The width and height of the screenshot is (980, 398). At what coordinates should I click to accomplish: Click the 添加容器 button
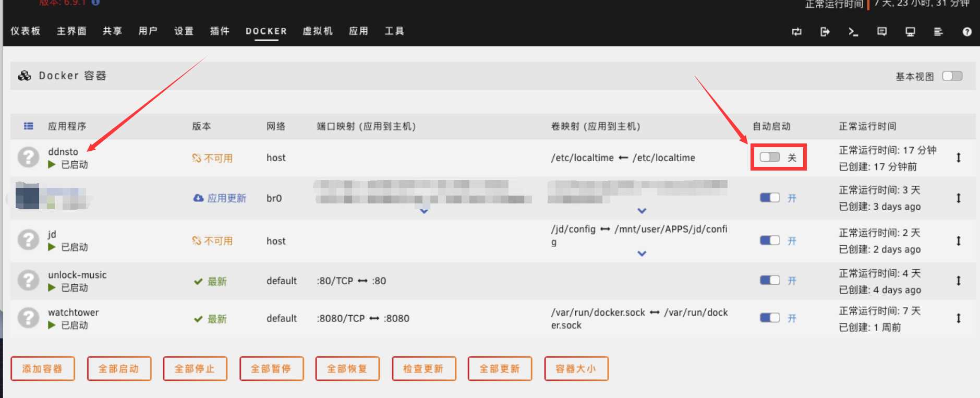click(x=43, y=369)
